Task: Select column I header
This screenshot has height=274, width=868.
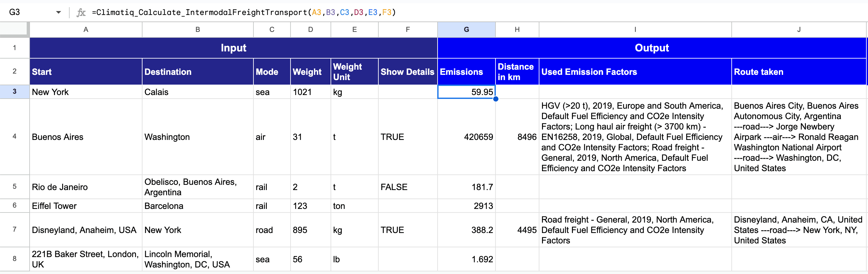Action: pyautogui.click(x=635, y=30)
